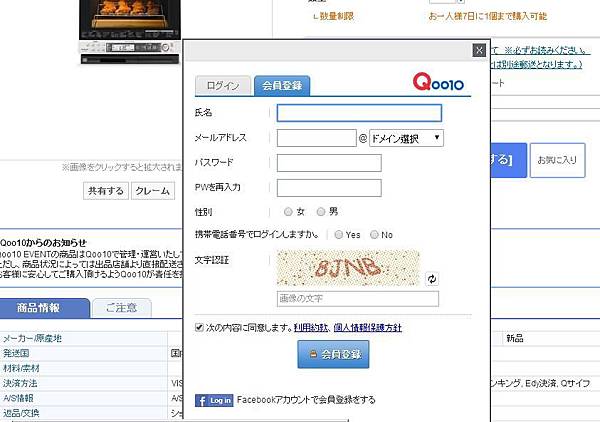
Task: Click the 返品/交換 row label
Action: 21,413
